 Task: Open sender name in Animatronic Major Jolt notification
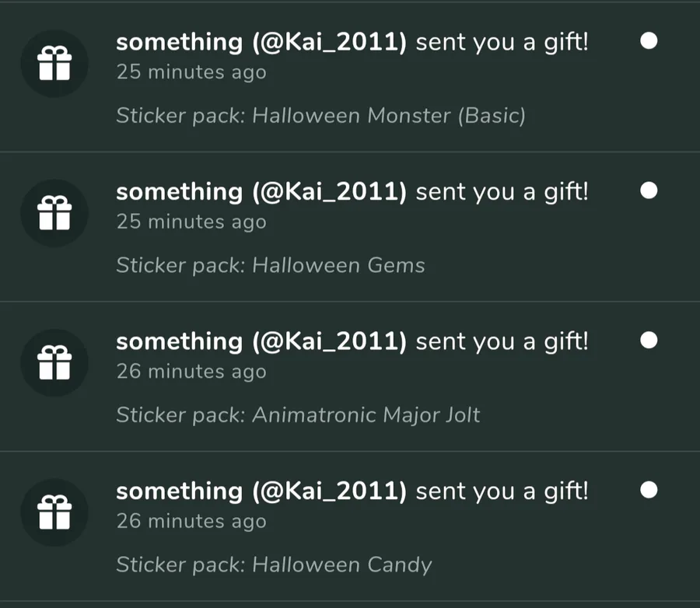point(261,341)
